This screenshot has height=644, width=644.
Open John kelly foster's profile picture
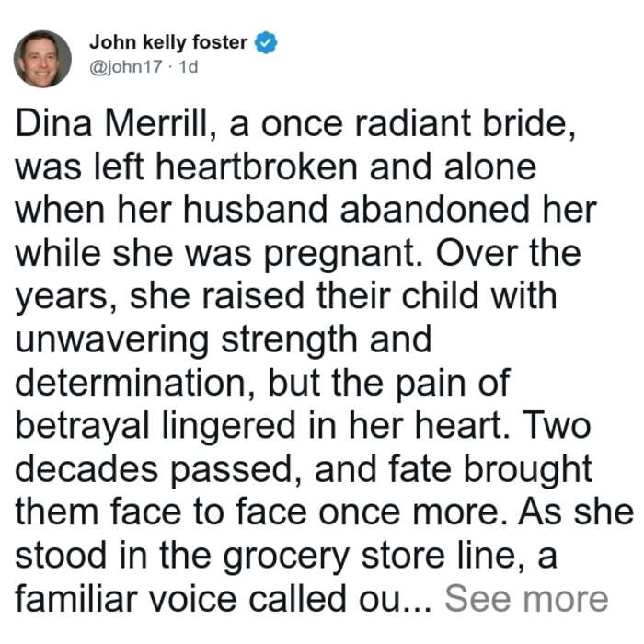click(42, 59)
